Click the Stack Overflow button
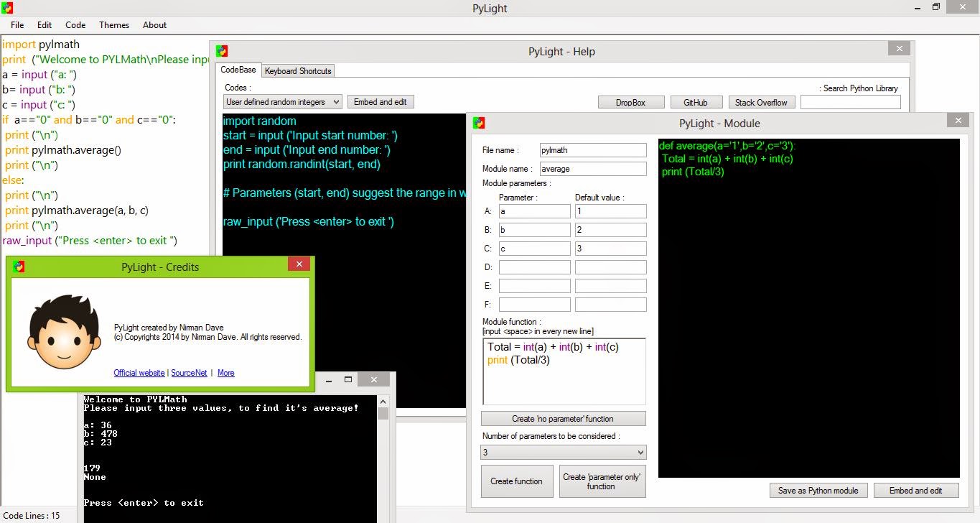This screenshot has width=980, height=523. [761, 102]
